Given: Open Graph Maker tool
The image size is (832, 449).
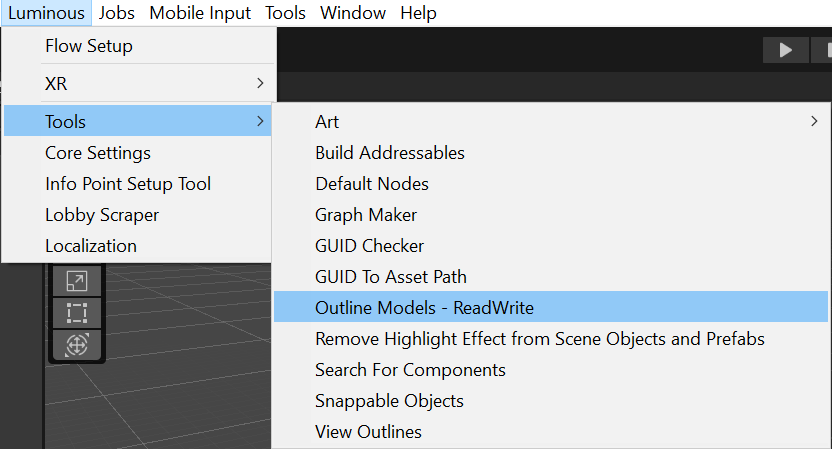Looking at the screenshot, I should pyautogui.click(x=366, y=215).
